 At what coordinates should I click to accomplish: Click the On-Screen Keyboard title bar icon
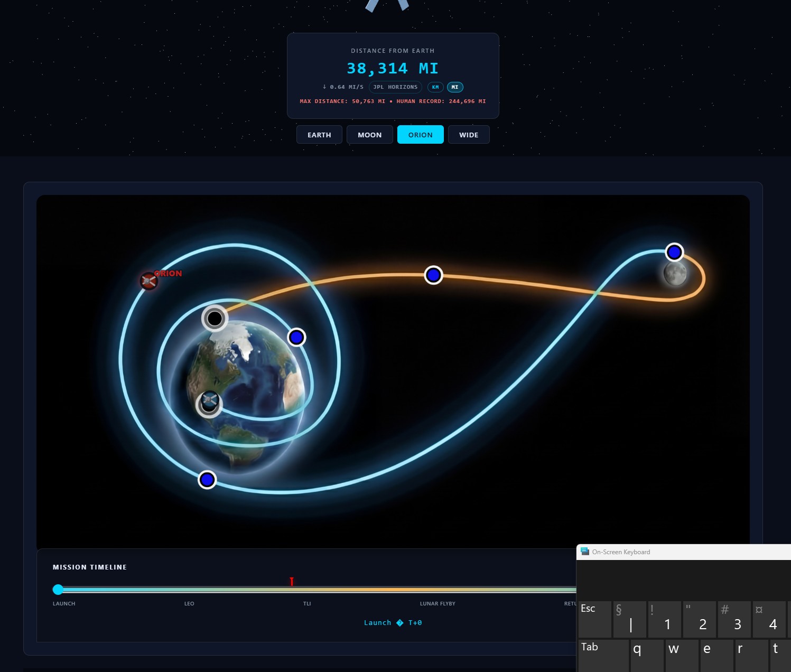click(584, 552)
